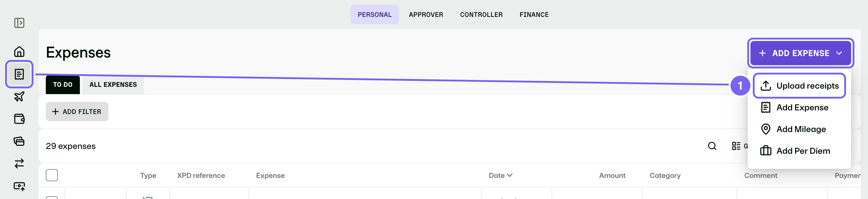Open Expenses receipt icon in sidebar
The image size is (868, 199).
point(19,74)
